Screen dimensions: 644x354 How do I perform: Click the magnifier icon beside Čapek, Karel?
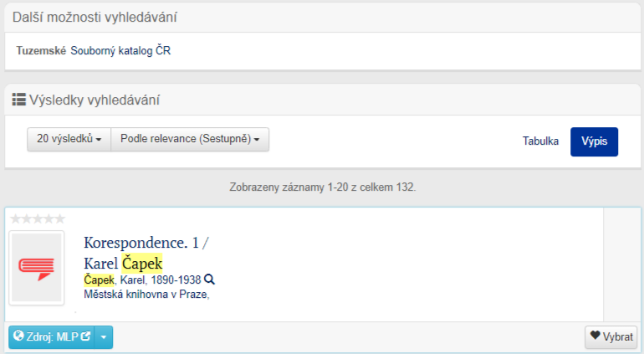210,280
